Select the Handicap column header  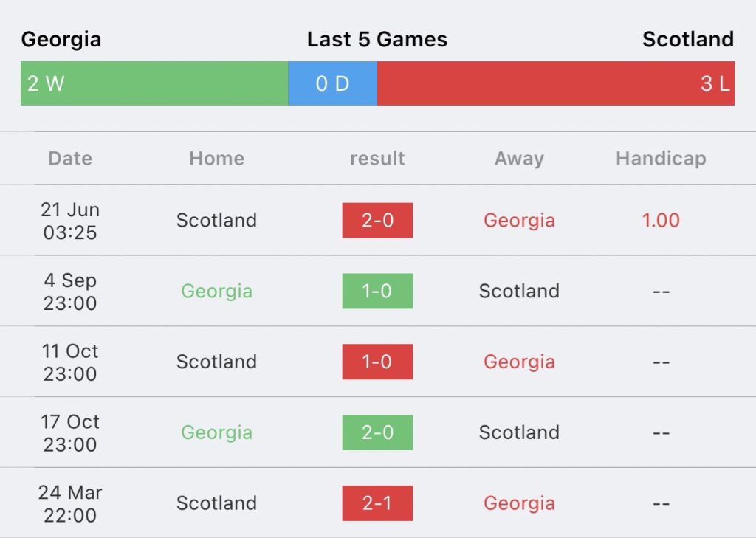click(x=661, y=159)
